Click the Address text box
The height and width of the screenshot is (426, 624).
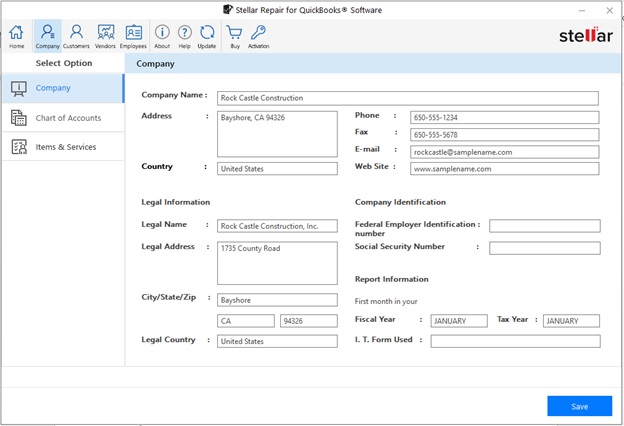click(x=277, y=134)
